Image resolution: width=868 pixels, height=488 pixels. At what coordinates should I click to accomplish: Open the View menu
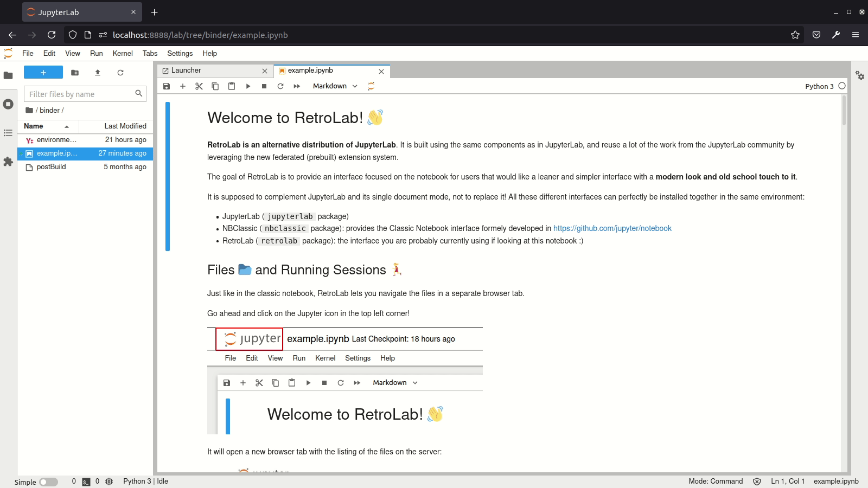(73, 53)
